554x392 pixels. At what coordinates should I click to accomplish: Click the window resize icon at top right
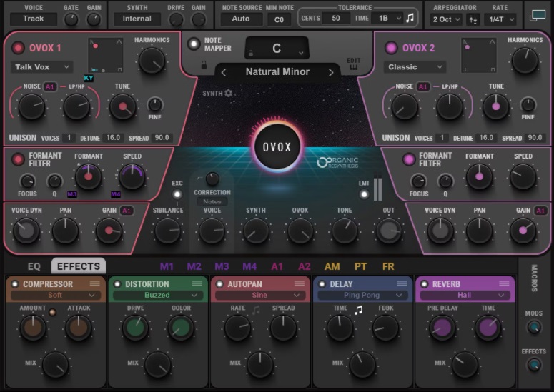coord(538,16)
